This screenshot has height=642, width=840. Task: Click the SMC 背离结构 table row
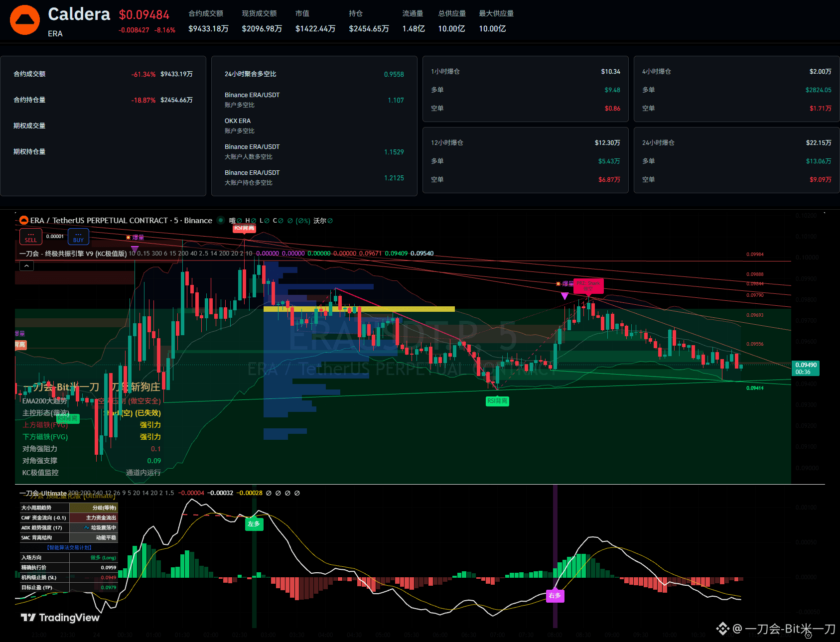(x=69, y=538)
